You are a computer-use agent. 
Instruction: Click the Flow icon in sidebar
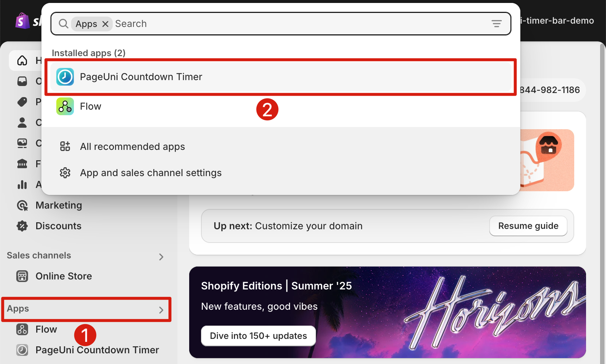pos(22,329)
